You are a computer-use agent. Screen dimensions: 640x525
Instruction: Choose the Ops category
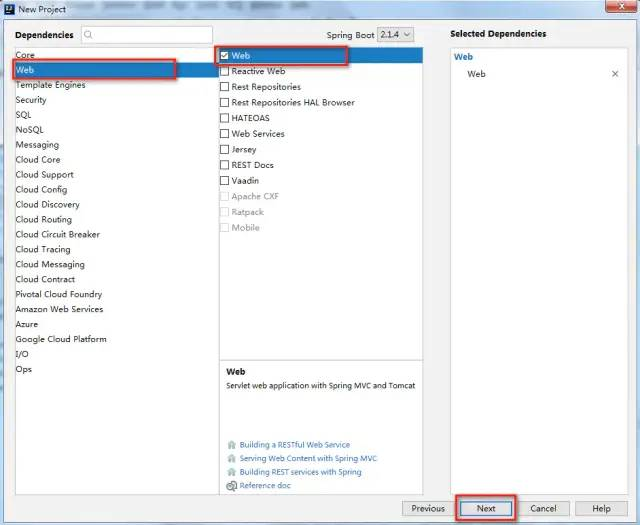pyautogui.click(x=116, y=369)
